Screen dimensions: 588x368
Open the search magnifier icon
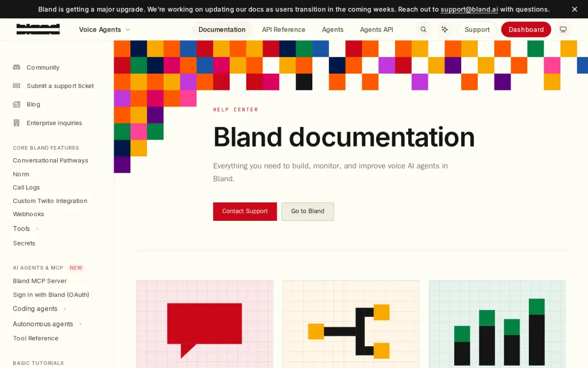tap(423, 29)
